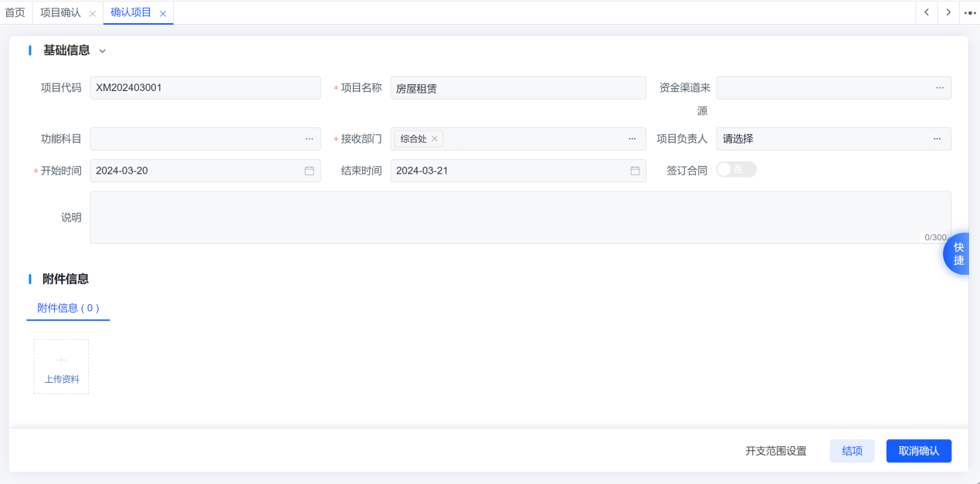Screen dimensions: 980x484
Task: Go to previous tabs with left arrow
Action: 926,12
